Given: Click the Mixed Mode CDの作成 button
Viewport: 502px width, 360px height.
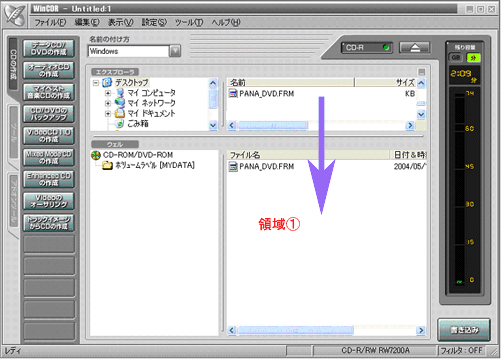Looking at the screenshot, I should 49,158.
